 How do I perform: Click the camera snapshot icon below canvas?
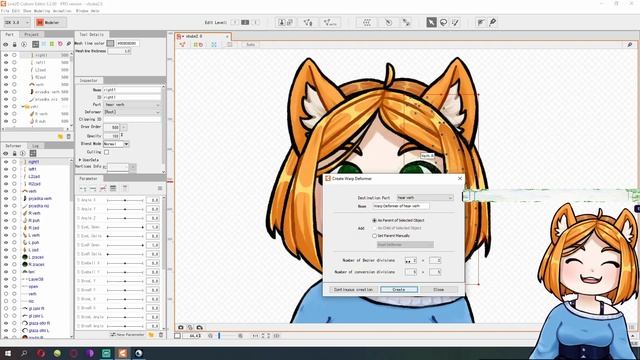coord(180,327)
